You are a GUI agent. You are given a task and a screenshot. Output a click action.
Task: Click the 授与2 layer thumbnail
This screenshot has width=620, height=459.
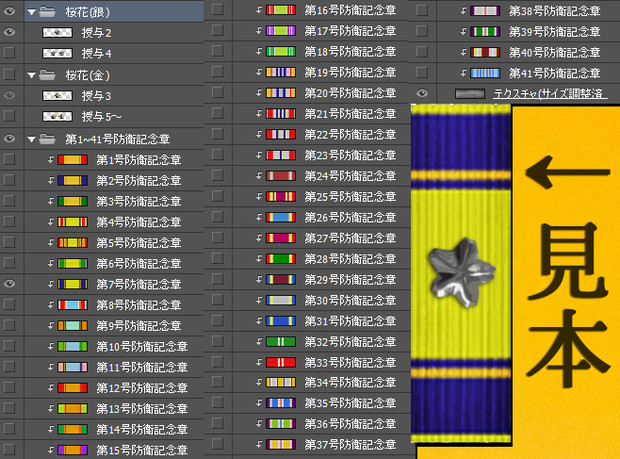[x=57, y=32]
